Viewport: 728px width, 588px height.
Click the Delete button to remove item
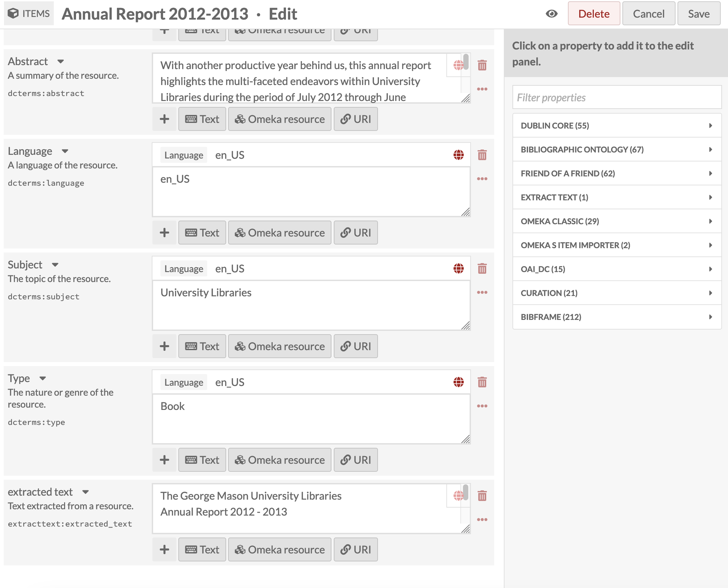593,13
